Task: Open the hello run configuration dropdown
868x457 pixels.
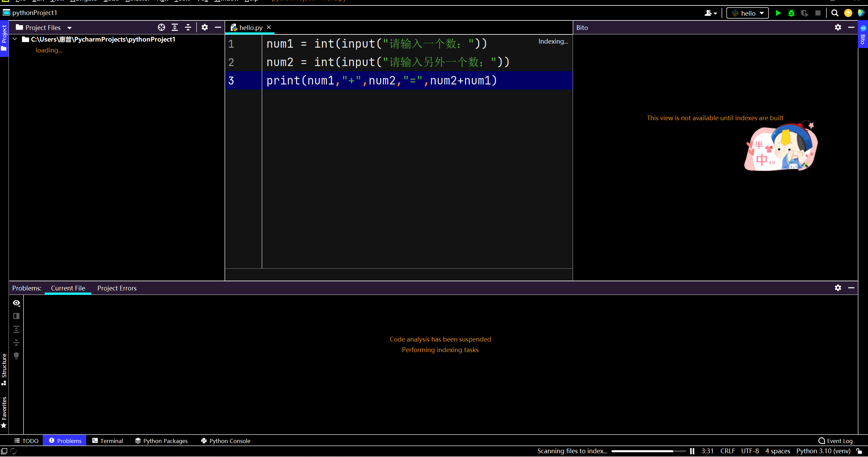Action: 748,13
